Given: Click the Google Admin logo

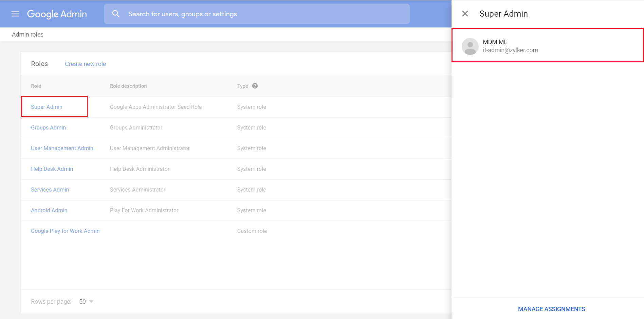Looking at the screenshot, I should tap(57, 14).
